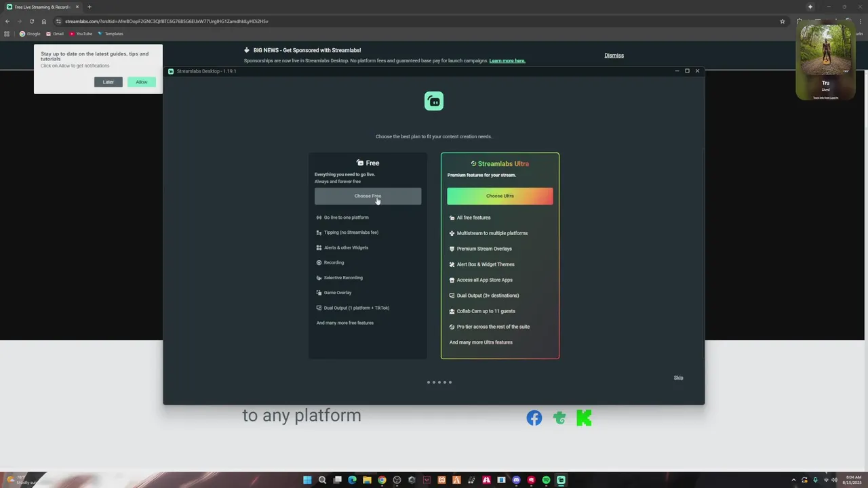The width and height of the screenshot is (868, 488).
Task: Allow notifications in the popup
Action: [141, 82]
